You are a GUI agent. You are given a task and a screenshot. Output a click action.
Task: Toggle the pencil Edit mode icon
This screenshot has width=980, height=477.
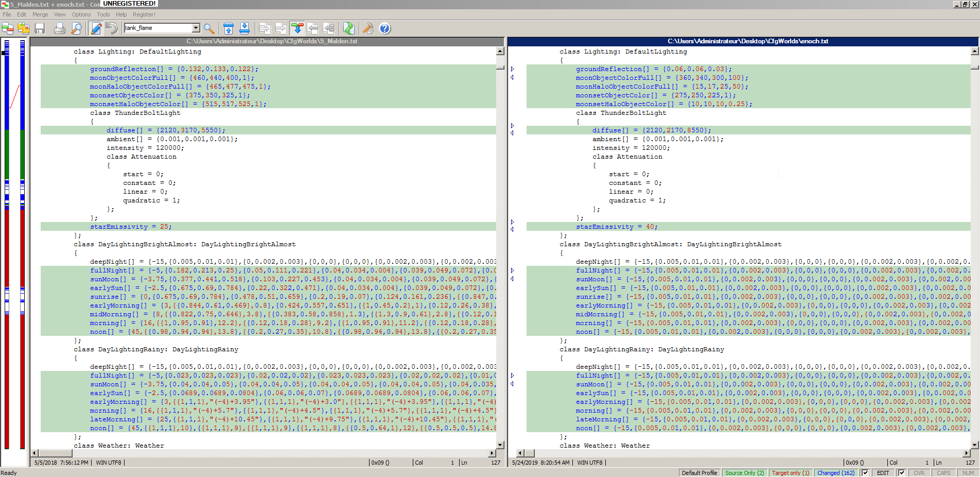click(x=96, y=28)
